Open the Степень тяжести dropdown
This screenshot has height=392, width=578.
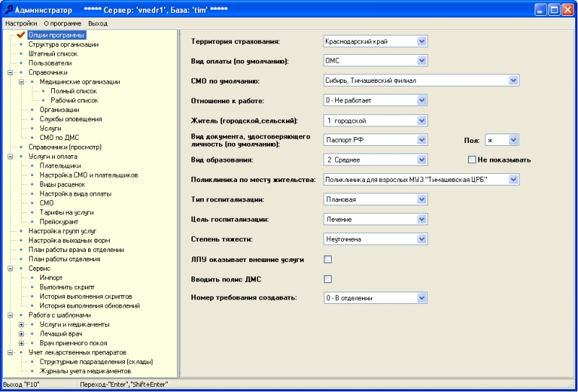click(422, 239)
